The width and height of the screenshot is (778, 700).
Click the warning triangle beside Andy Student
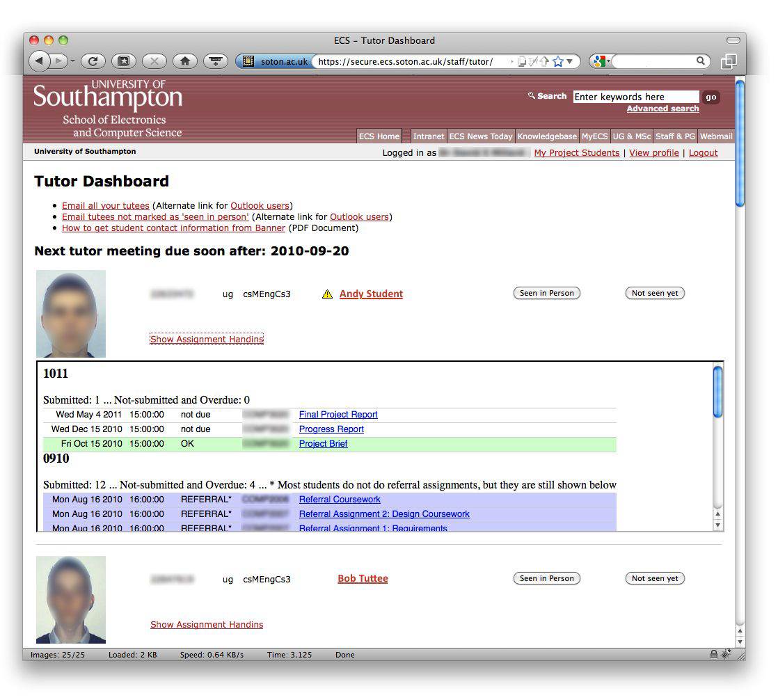coord(327,294)
